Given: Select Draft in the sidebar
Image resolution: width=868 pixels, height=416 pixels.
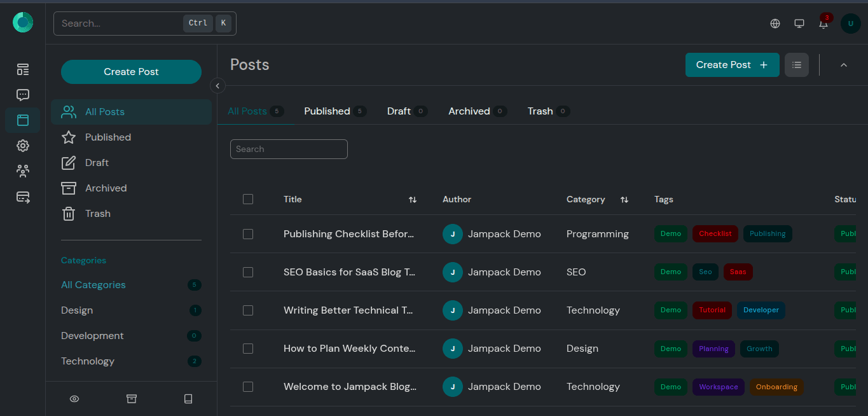Looking at the screenshot, I should (131, 163).
